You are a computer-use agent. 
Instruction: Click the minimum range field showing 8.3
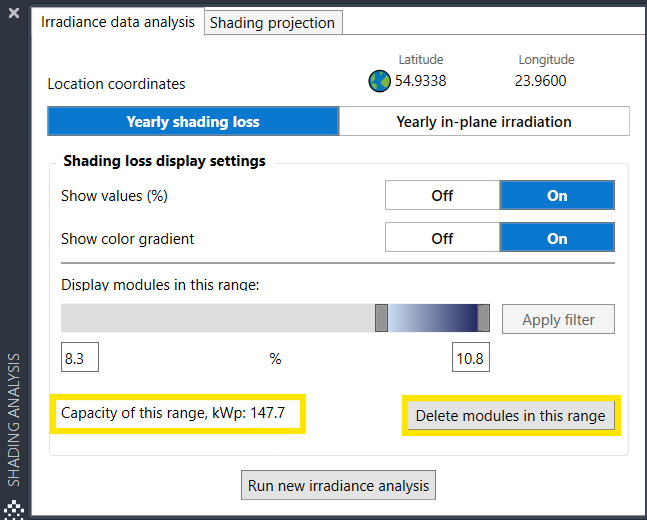(x=80, y=358)
